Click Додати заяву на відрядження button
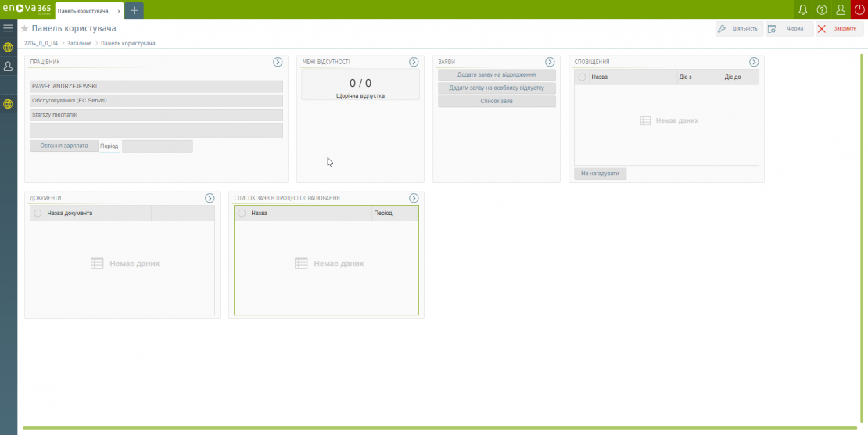The width and height of the screenshot is (868, 435). [497, 75]
